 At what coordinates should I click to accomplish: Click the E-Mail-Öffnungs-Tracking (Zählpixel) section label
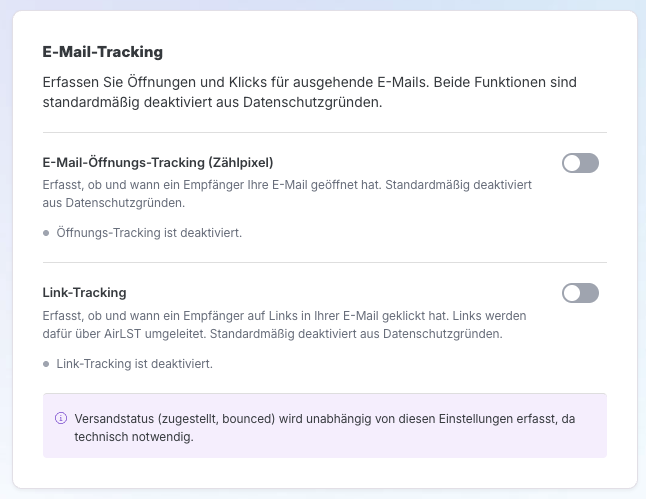pos(158,162)
